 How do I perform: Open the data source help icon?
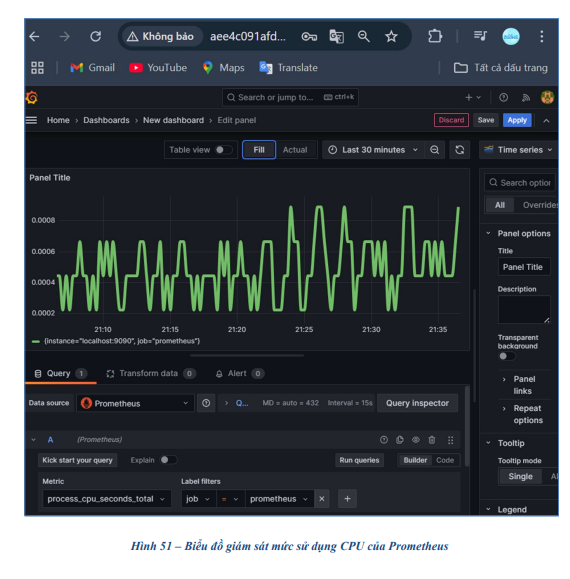coord(206,403)
